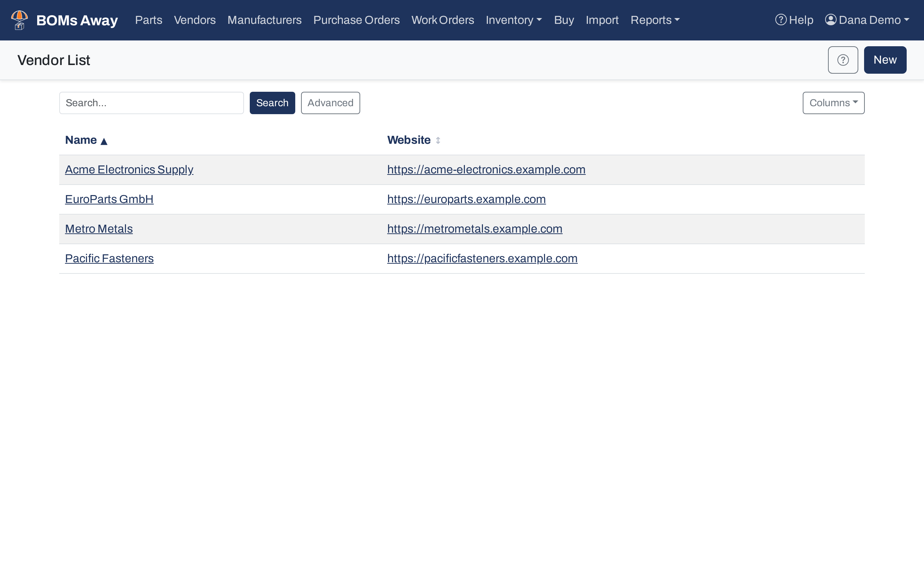Sort by the Name column header
Image resolution: width=924 pixels, height=578 pixels.
click(x=81, y=140)
